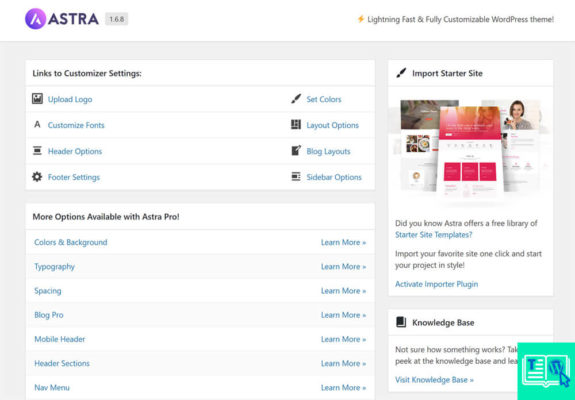Click the lightning bolt icon in tagline
Screen dimensions: 575x400
coord(361,19)
